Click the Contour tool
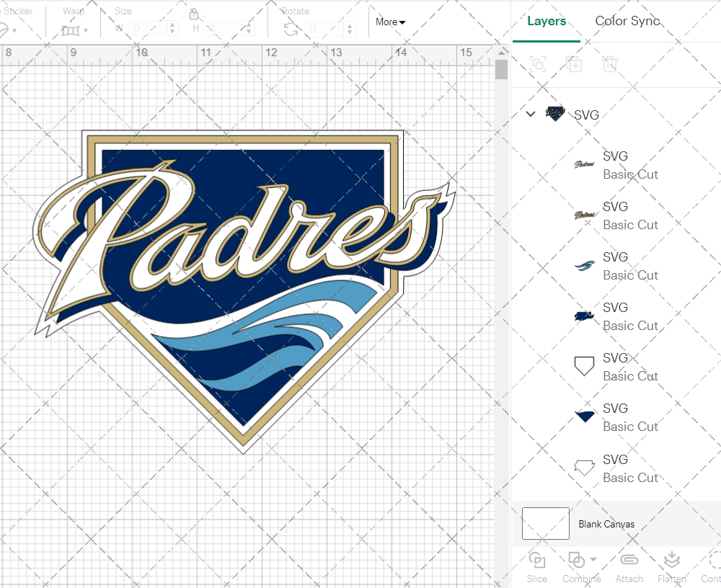This screenshot has width=721, height=588. (x=713, y=568)
